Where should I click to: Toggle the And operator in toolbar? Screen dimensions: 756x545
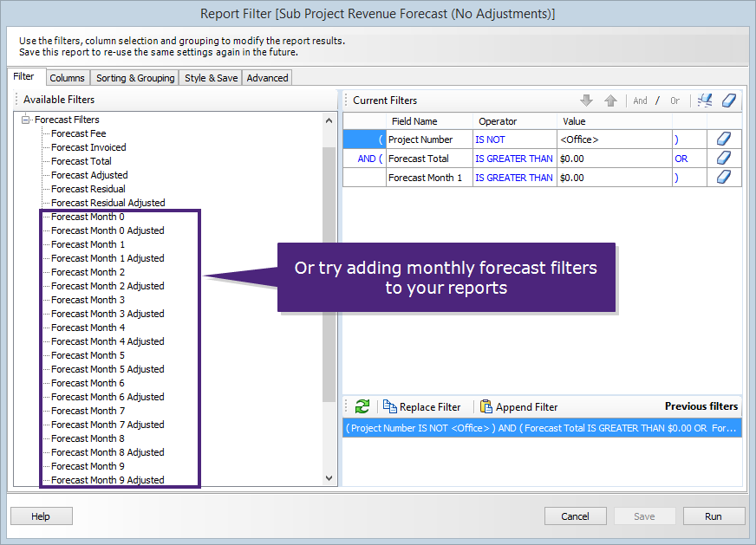click(640, 101)
